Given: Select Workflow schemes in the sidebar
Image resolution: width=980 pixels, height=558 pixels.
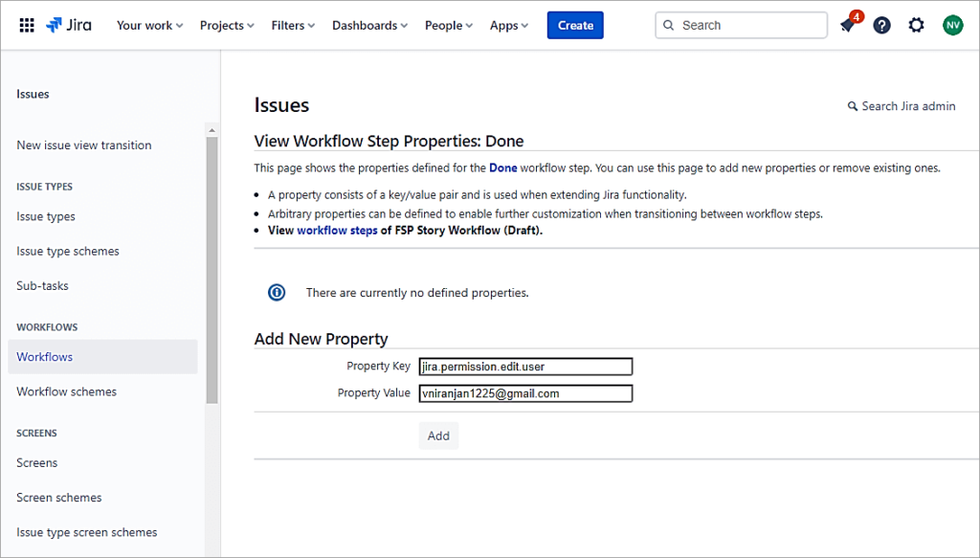Looking at the screenshot, I should tap(66, 391).
